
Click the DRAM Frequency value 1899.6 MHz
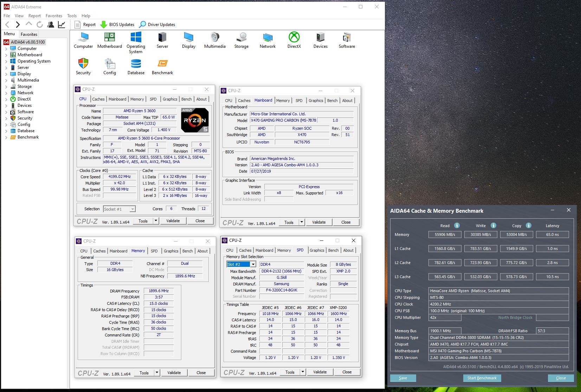pos(159,291)
